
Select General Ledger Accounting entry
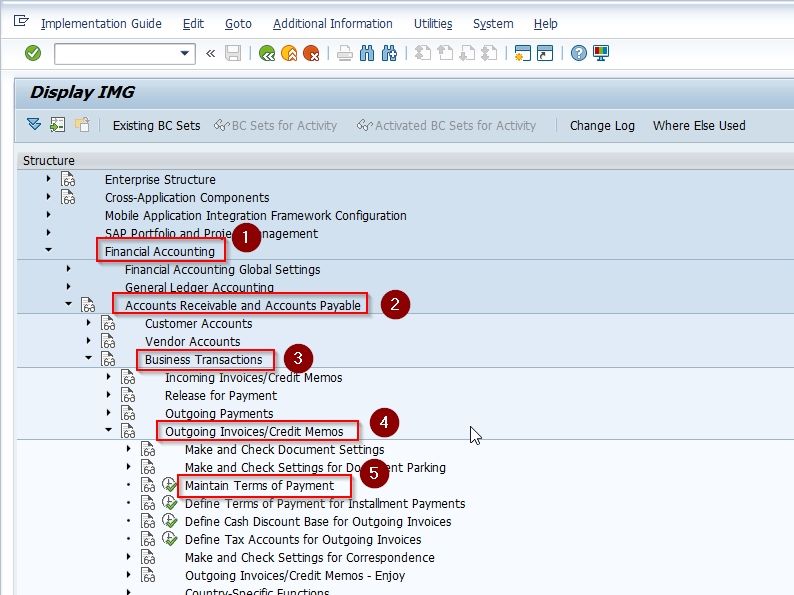pyautogui.click(x=199, y=287)
